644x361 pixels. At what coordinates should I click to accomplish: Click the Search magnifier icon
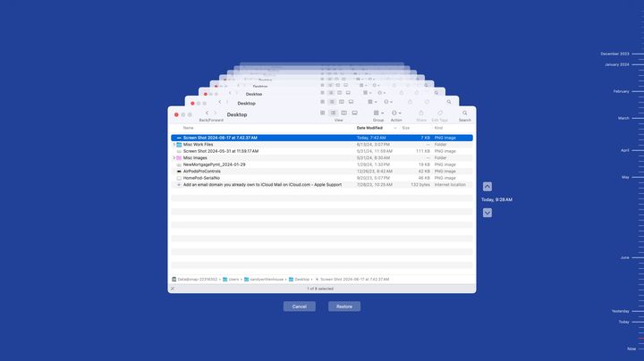(x=464, y=113)
